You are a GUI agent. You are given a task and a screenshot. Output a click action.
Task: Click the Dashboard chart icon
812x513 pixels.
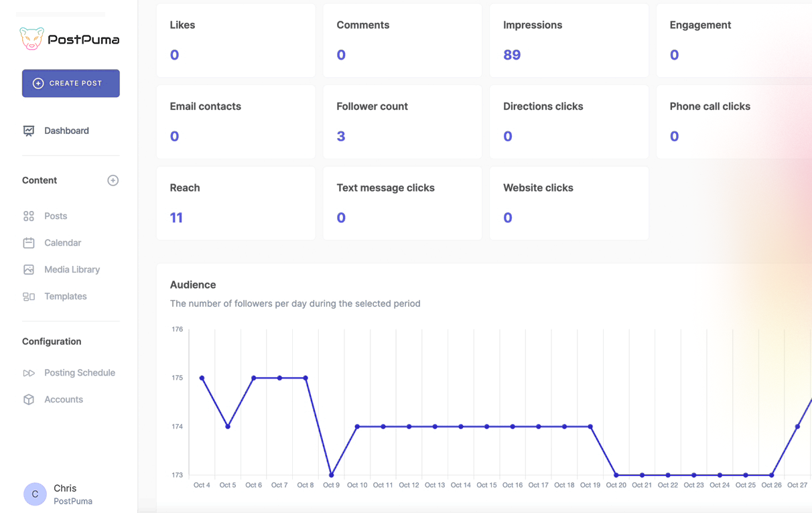[x=29, y=131]
